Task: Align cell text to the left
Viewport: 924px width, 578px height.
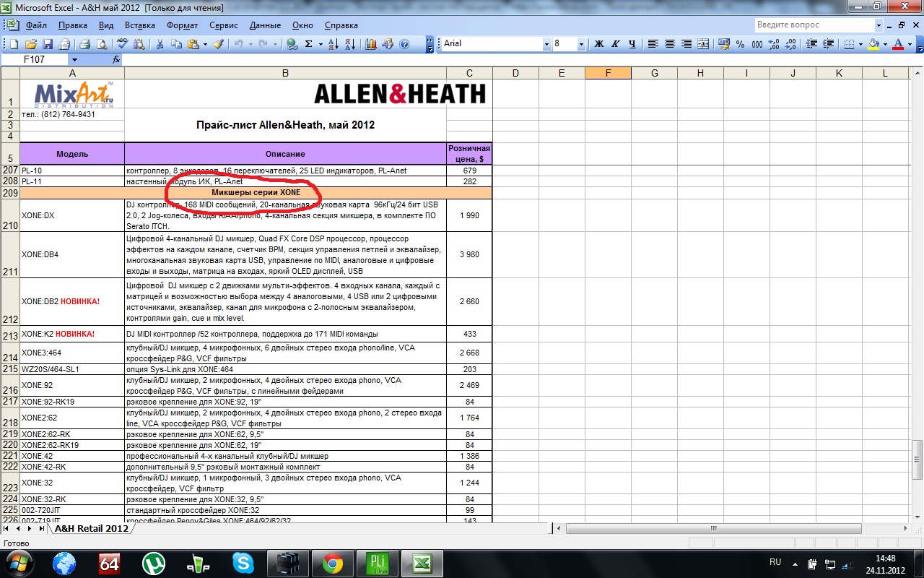Action: (x=653, y=44)
